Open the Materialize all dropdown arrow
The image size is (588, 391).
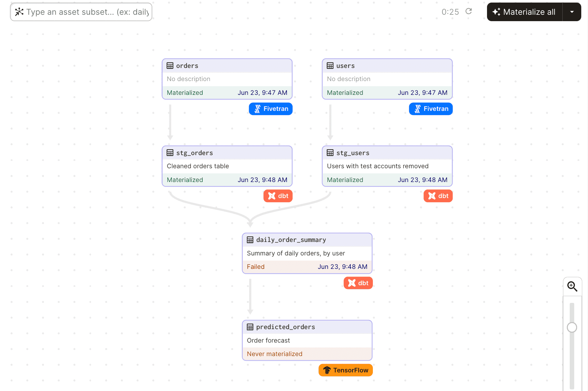coord(572,12)
